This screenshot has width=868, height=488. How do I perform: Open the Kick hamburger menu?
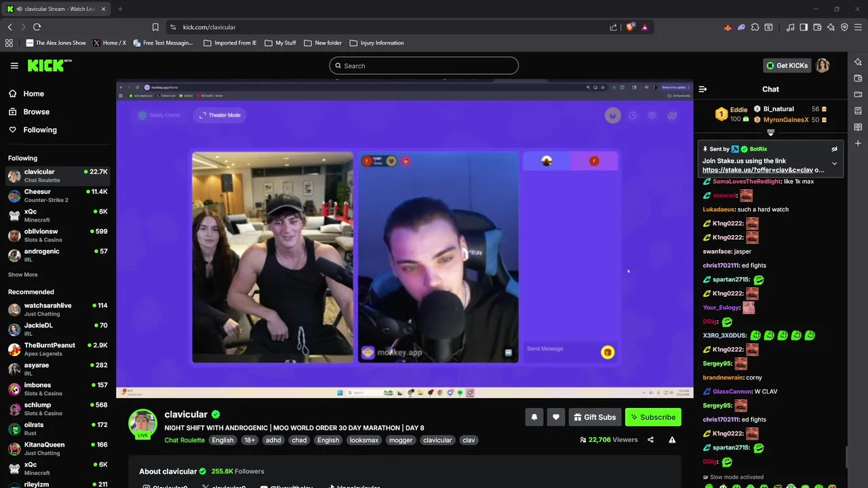click(x=14, y=66)
